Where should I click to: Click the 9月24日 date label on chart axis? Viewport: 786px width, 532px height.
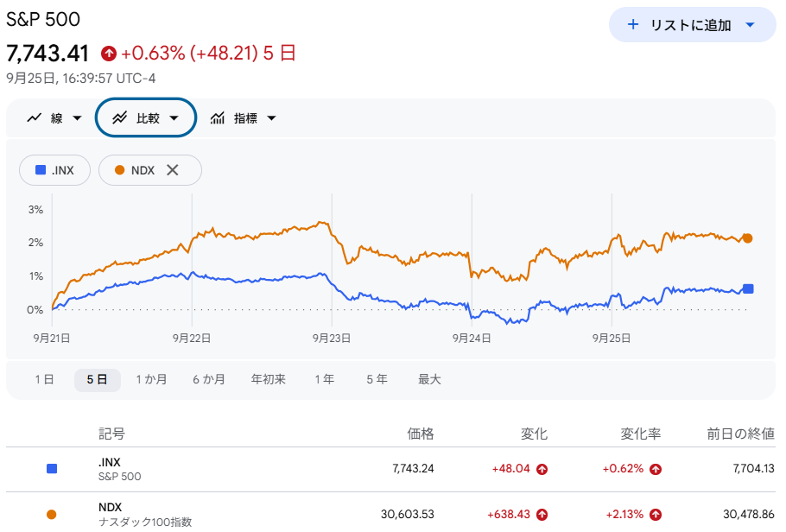472,339
